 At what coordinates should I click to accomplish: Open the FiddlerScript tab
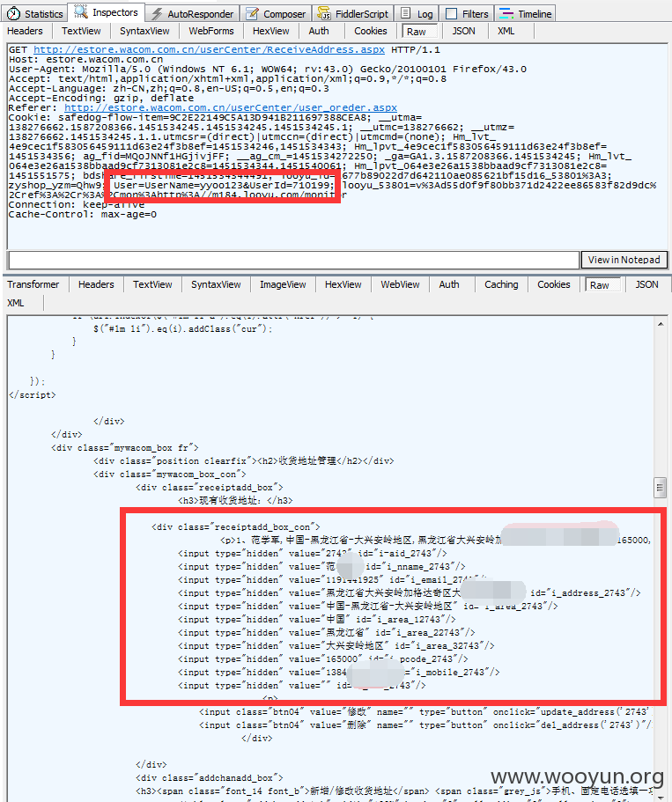click(x=354, y=14)
